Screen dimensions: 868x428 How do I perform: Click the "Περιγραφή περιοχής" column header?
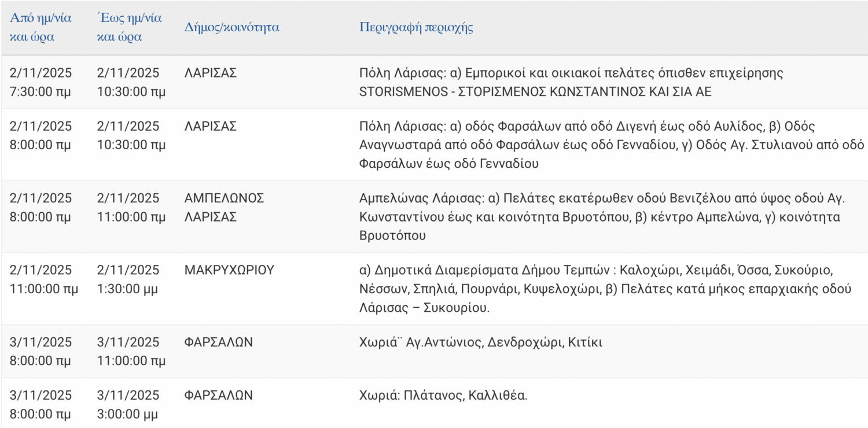point(416,27)
